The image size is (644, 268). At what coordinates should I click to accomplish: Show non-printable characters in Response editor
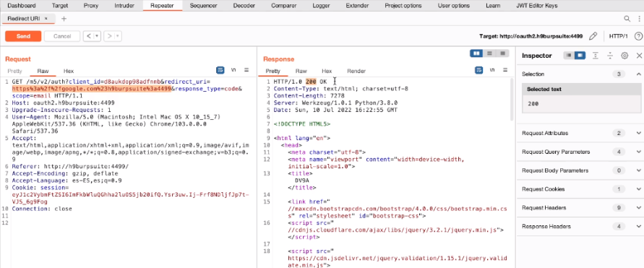pos(492,70)
